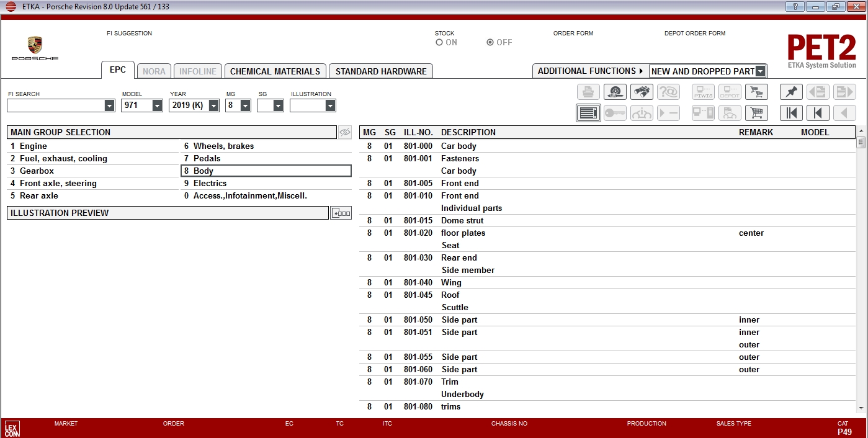Open the Standard Hardware tab
The width and height of the screenshot is (868, 438).
tap(380, 71)
